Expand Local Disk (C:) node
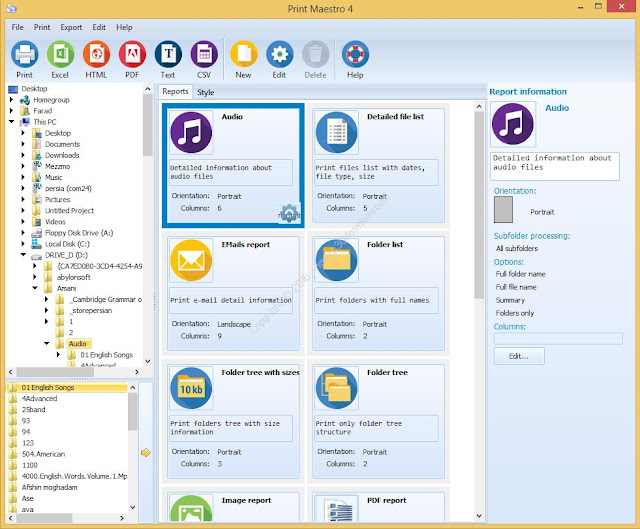 [23, 244]
